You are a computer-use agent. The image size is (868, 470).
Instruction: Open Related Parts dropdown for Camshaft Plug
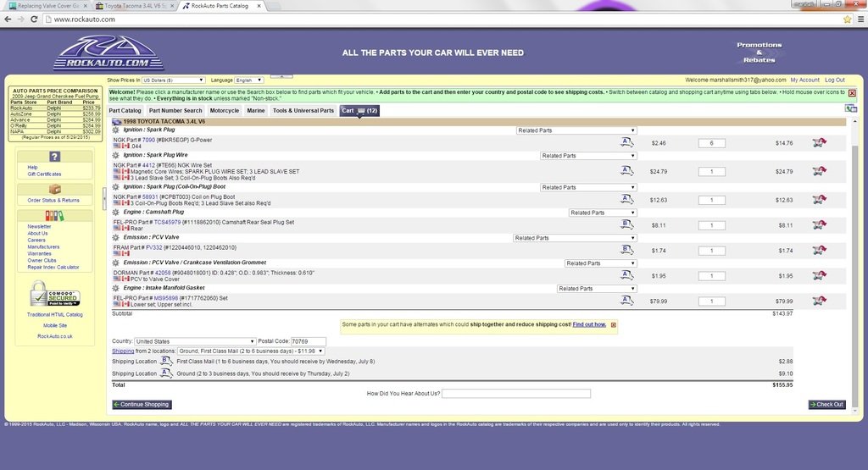click(603, 213)
